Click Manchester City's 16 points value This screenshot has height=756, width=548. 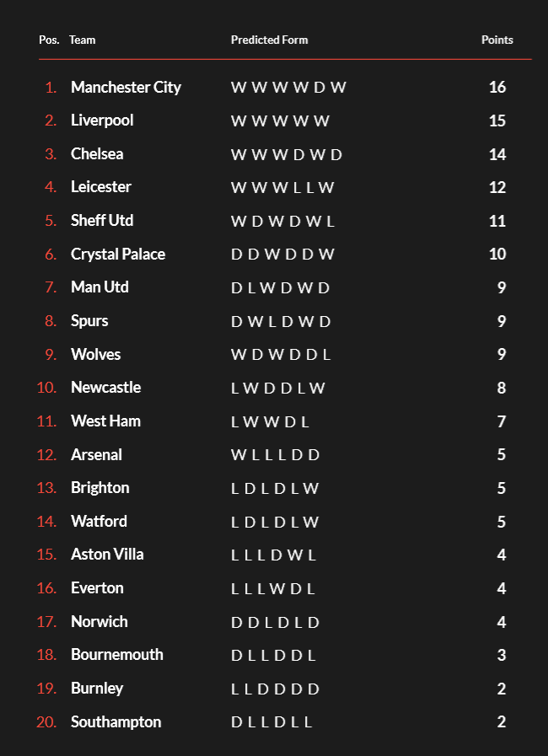pyautogui.click(x=497, y=88)
